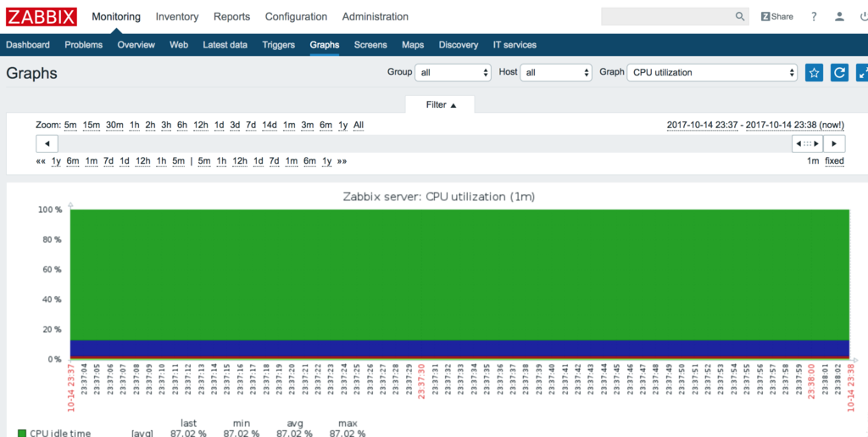Collapse the Filter panel
Image resolution: width=868 pixels, height=437 pixels.
click(441, 104)
